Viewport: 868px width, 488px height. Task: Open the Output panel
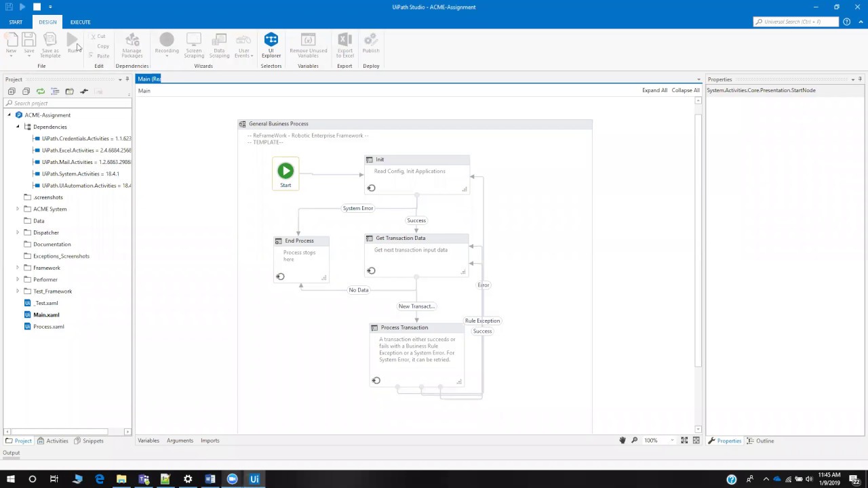coord(11,453)
